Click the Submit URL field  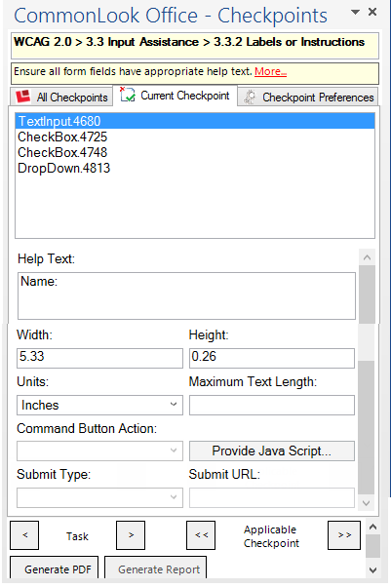(272, 497)
